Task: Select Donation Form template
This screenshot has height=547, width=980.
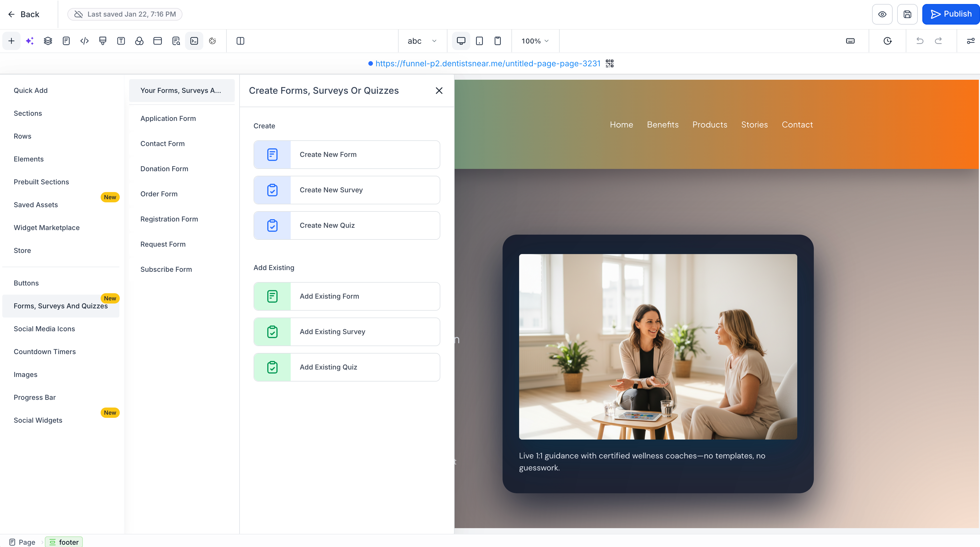Action: coord(182,169)
